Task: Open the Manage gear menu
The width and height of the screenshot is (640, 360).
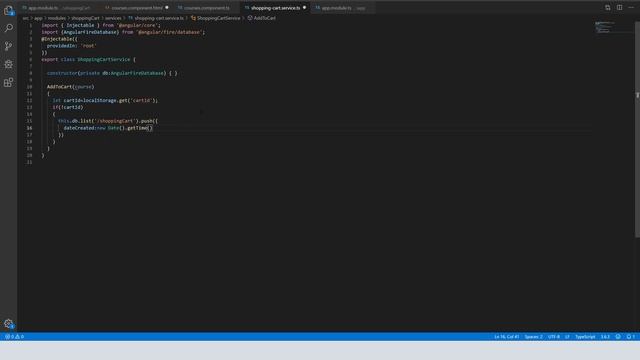Action: point(9,324)
